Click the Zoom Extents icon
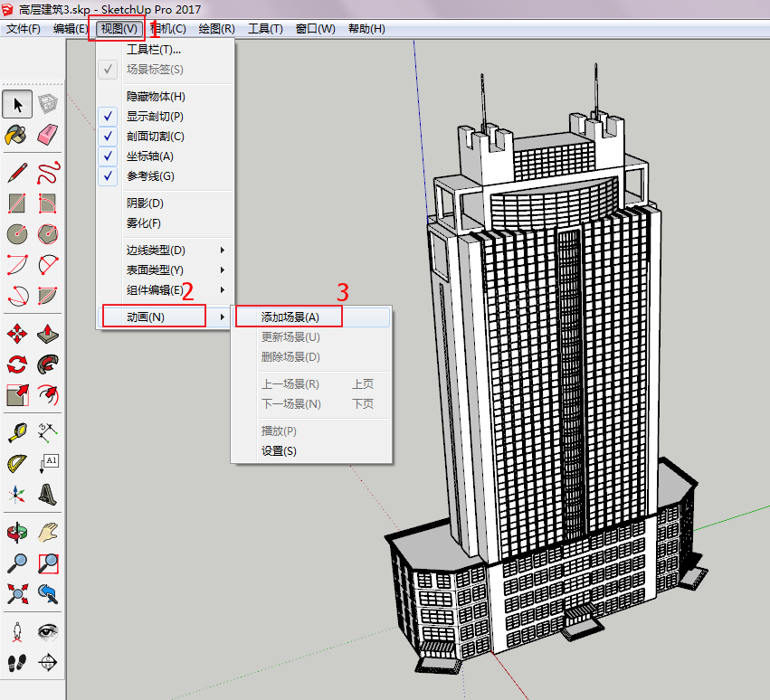770x700 pixels. [x=16, y=591]
